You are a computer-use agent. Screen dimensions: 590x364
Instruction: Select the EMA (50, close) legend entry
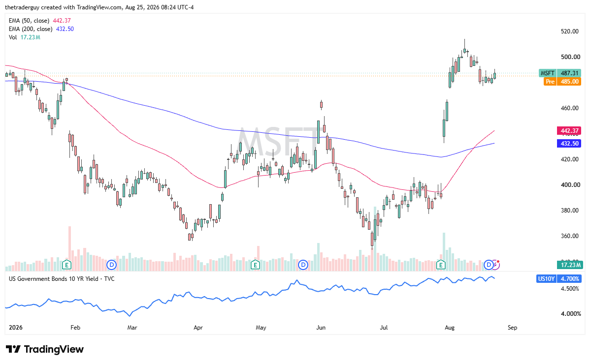coord(39,21)
